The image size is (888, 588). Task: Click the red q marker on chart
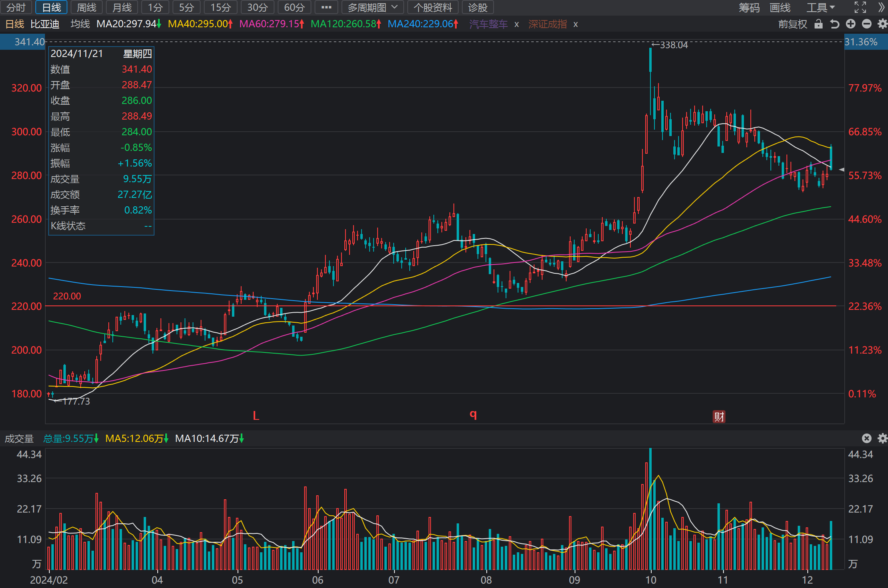473,414
